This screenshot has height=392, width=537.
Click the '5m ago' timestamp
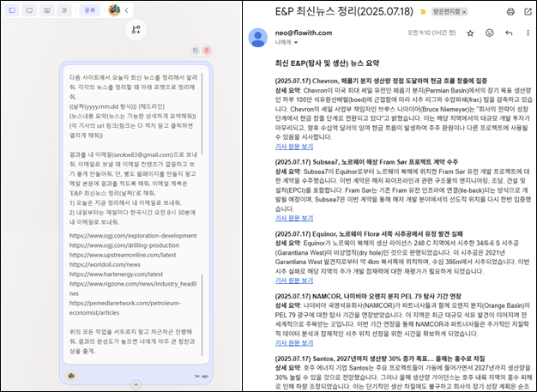(x=202, y=376)
